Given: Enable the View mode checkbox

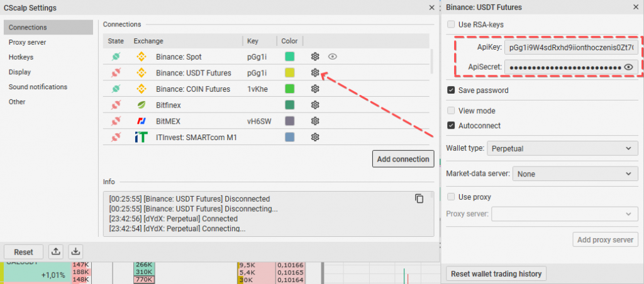Looking at the screenshot, I should point(451,111).
